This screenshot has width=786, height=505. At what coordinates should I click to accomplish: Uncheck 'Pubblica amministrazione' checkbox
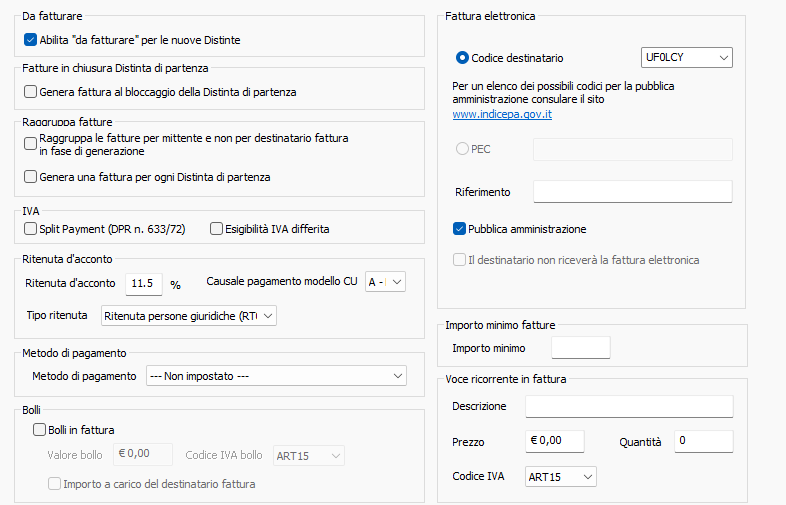click(460, 229)
